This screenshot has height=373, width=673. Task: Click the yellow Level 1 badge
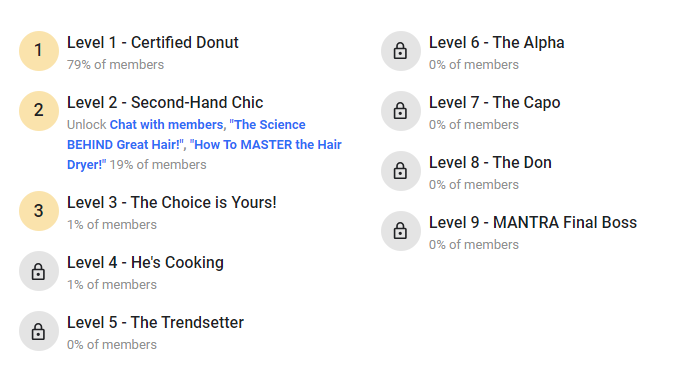click(39, 51)
